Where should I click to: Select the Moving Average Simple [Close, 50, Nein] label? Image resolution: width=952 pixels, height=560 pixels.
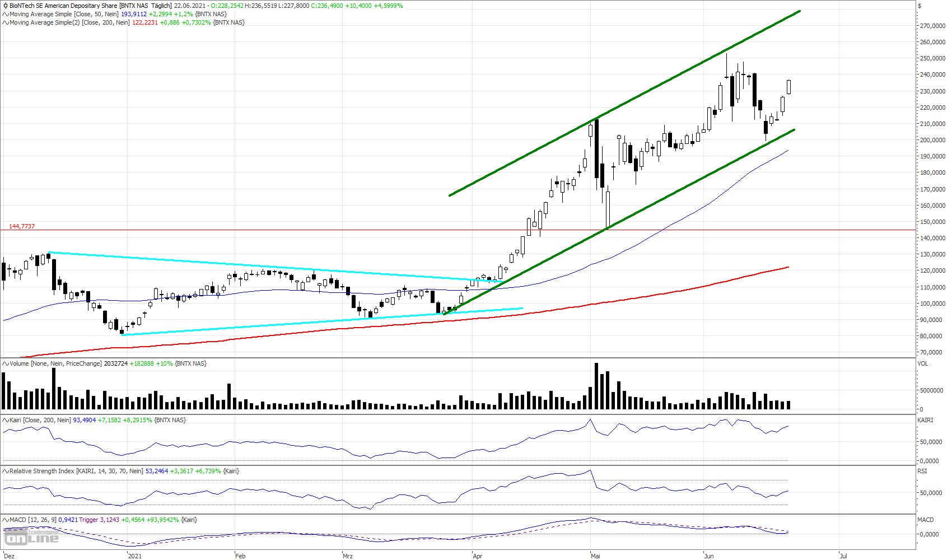click(x=64, y=14)
